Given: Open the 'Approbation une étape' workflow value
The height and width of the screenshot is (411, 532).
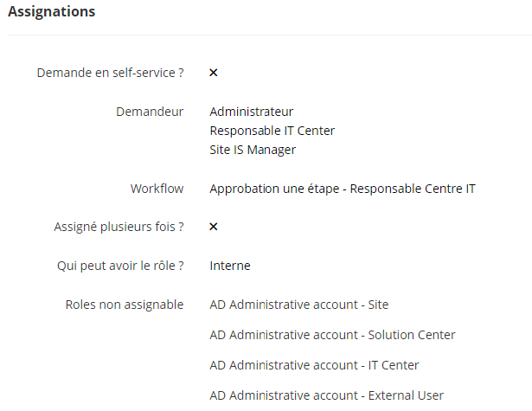Looking at the screenshot, I should tap(275, 189).
